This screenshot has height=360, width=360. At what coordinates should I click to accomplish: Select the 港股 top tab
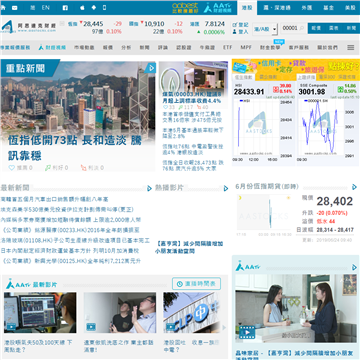(247, 7)
